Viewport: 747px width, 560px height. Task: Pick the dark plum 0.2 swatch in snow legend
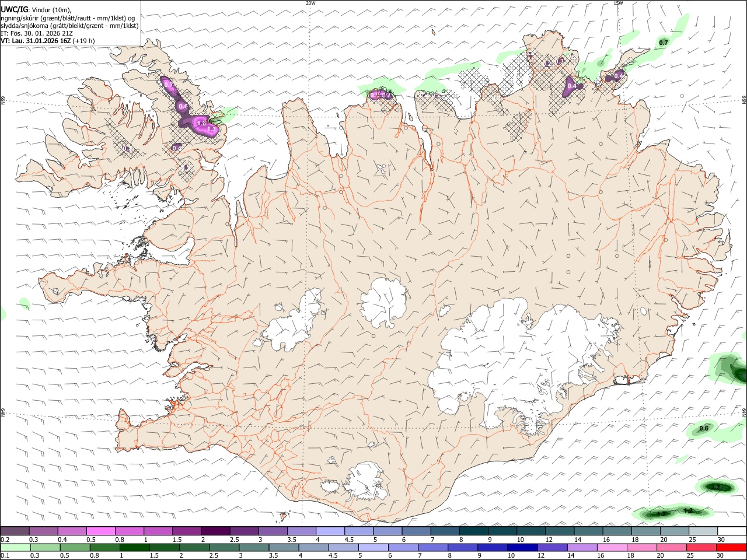[15, 531]
